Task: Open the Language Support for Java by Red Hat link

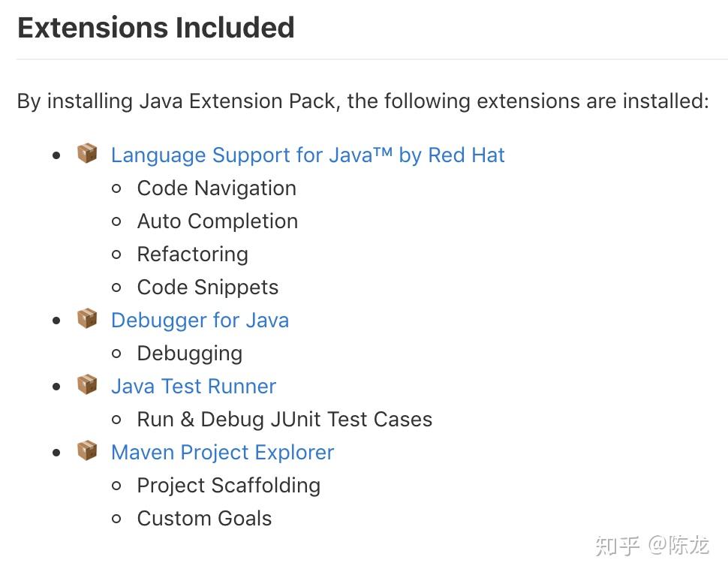Action: pyautogui.click(x=308, y=155)
